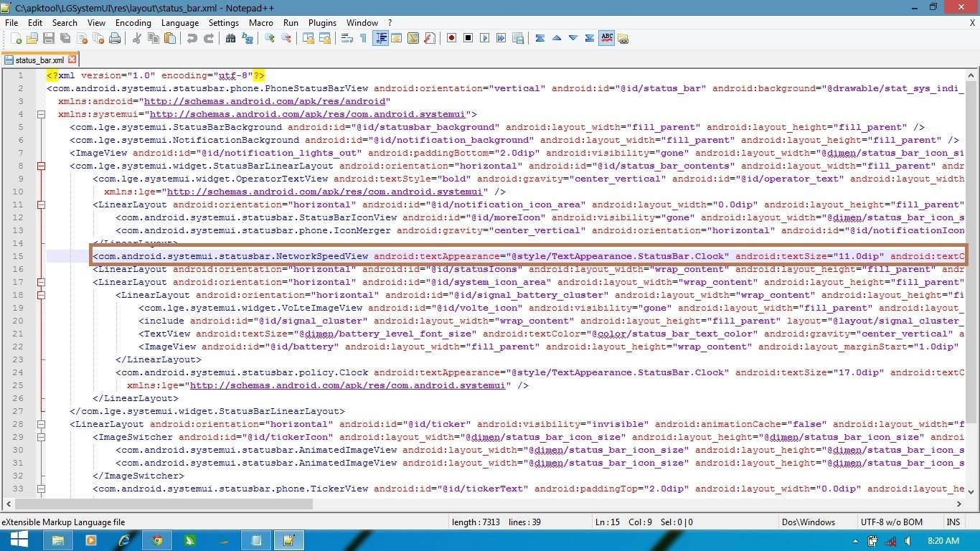Click the xmlns:lge URL on line 10
980x551 pixels.
click(324, 192)
